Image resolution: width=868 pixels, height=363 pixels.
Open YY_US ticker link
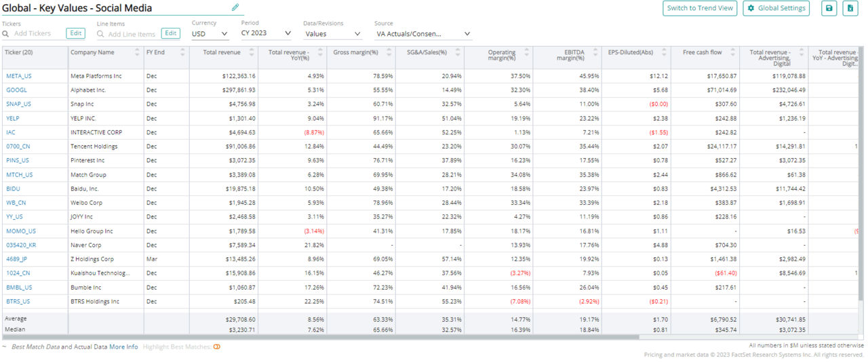16,216
